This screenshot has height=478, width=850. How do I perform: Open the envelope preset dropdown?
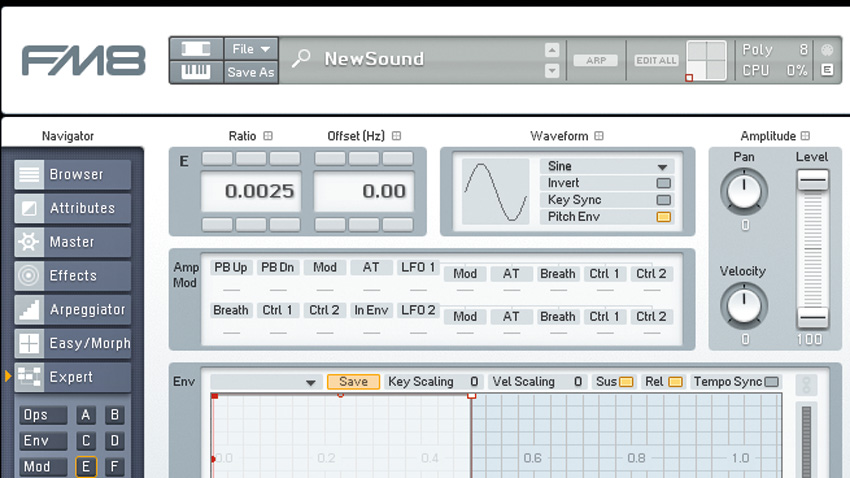click(264, 382)
